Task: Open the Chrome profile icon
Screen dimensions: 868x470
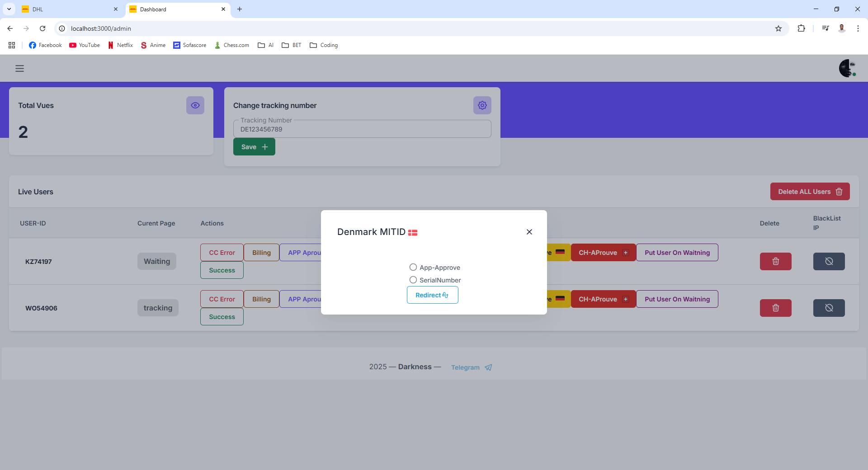Action: pyautogui.click(x=842, y=28)
